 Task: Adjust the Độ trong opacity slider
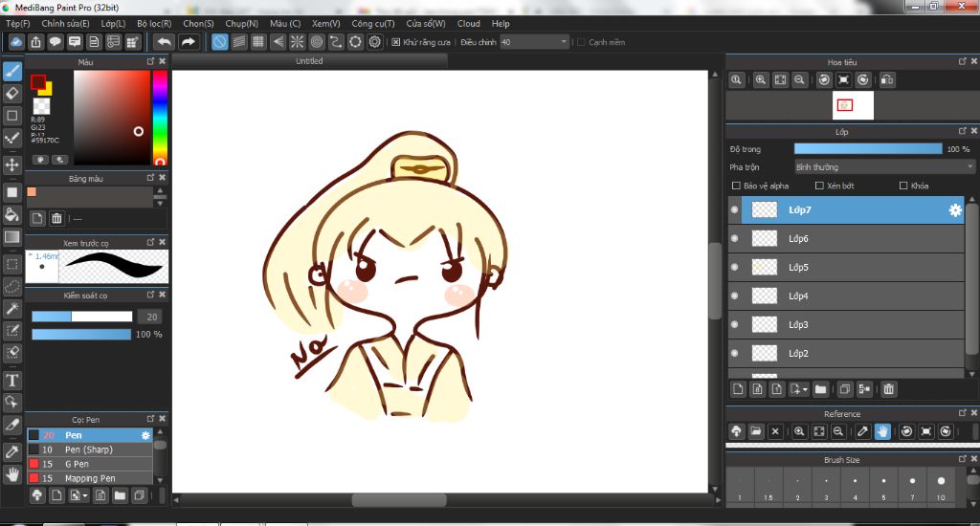coord(868,148)
